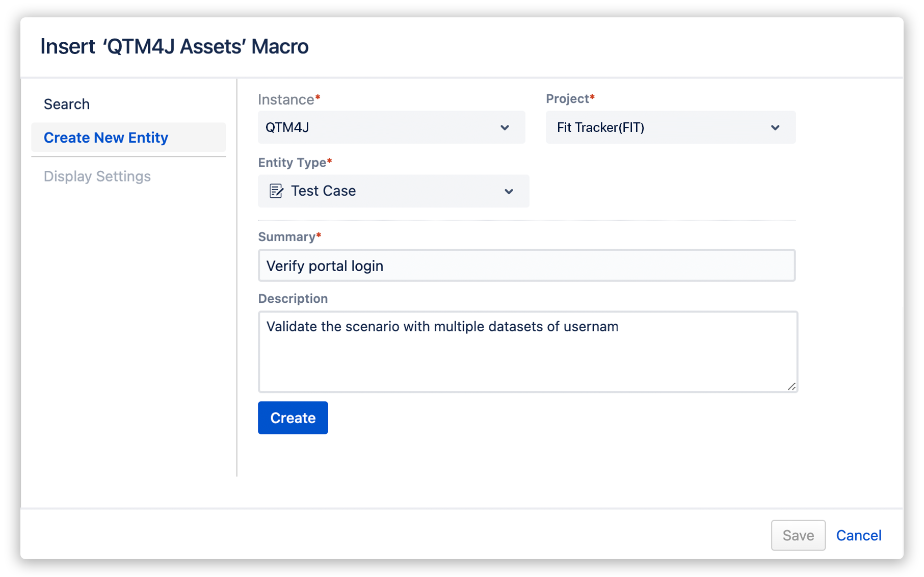Click the Description resize handle corner
The image size is (924, 577).
tap(791, 386)
